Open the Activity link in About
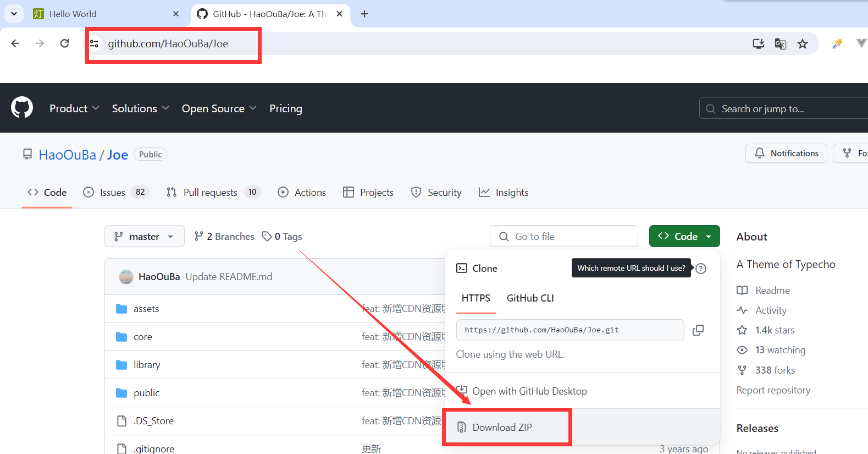 (762, 310)
